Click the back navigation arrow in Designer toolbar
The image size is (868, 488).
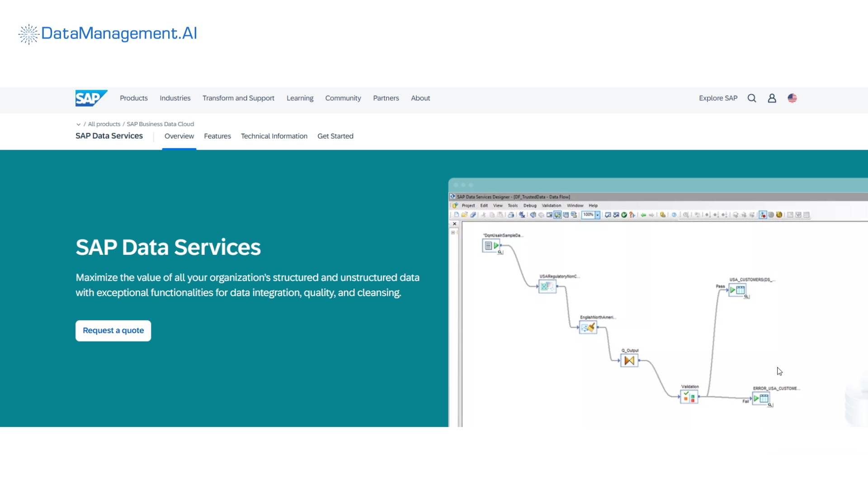(644, 215)
